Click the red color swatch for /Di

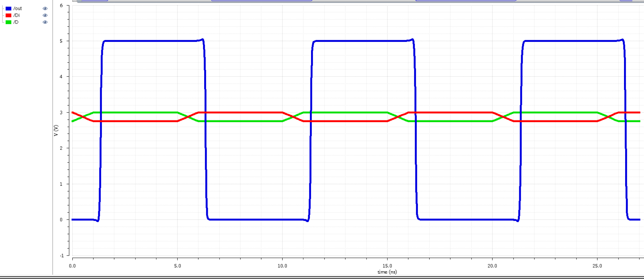pos(8,15)
